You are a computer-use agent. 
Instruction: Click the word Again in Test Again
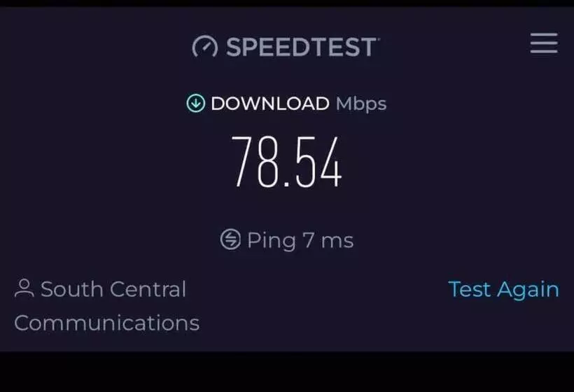[528, 290]
